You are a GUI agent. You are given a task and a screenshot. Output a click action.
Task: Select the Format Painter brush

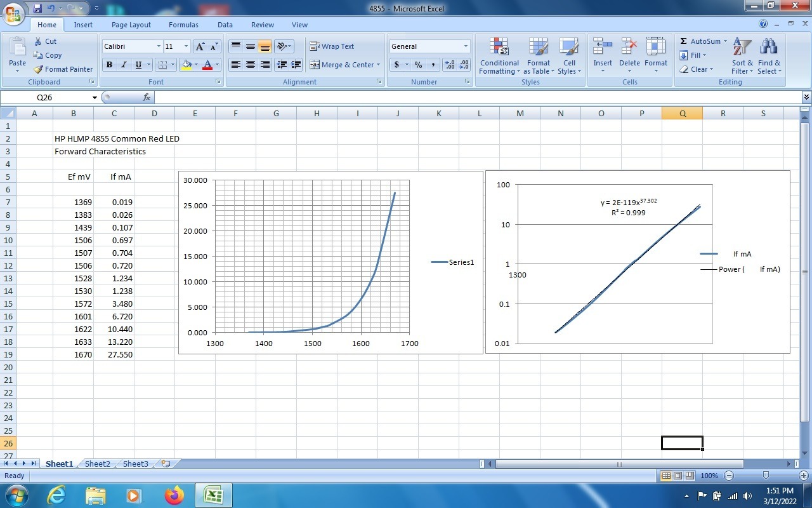63,69
